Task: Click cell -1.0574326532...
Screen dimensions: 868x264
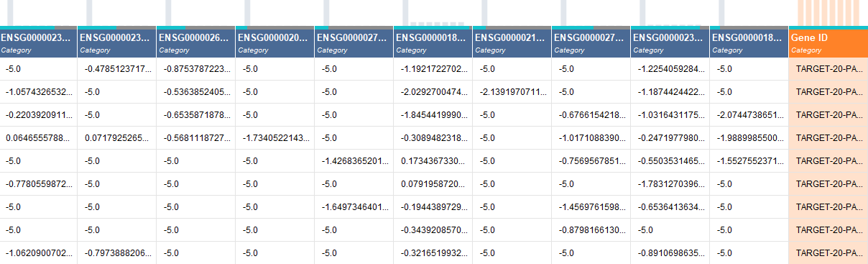Action: (x=38, y=92)
